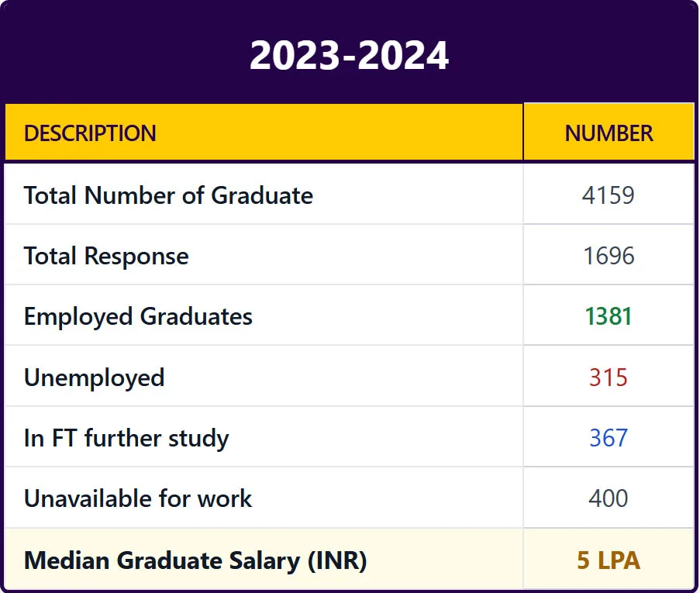
Task: Click the red 315 unemployed value
Action: point(609,378)
